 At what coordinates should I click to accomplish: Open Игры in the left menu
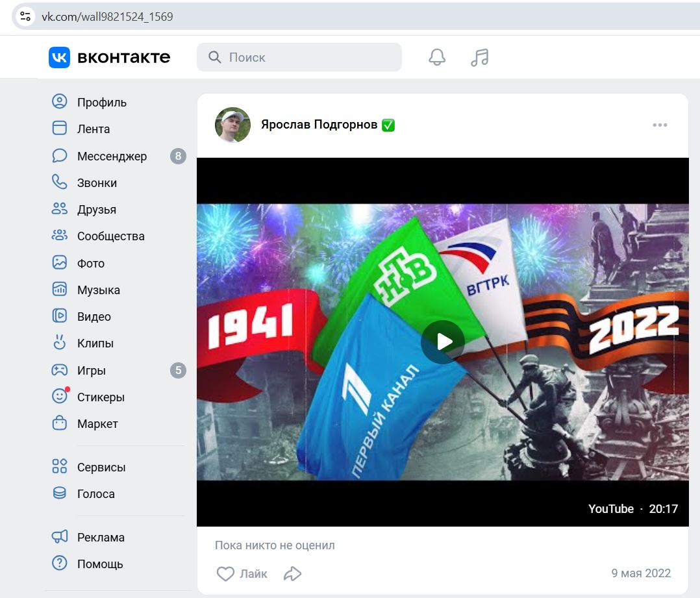coord(91,370)
